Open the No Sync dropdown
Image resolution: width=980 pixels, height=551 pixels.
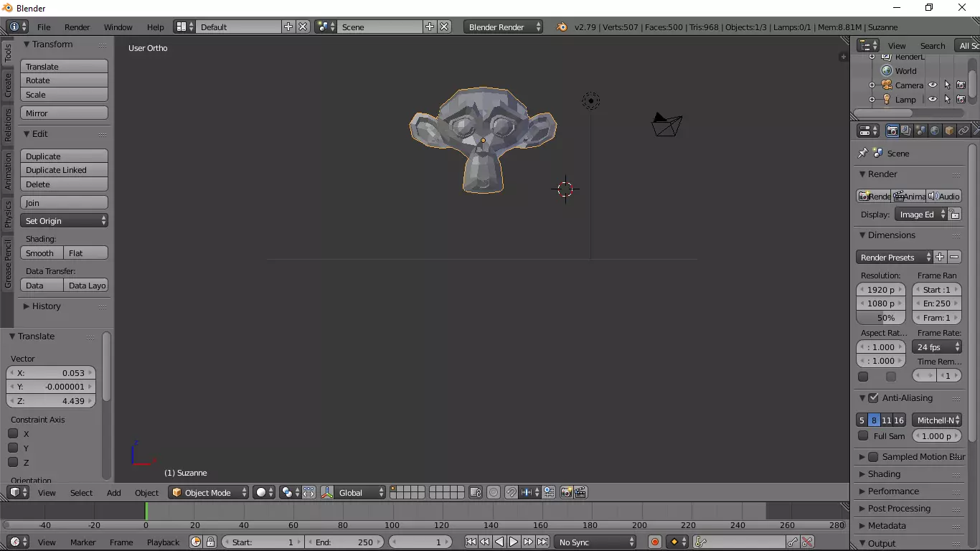pos(596,542)
